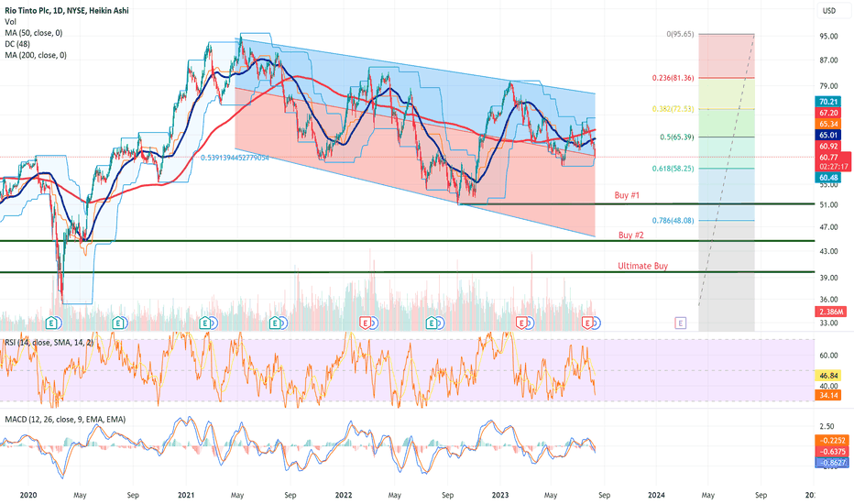This screenshot has height=504, width=854.
Task: Open the USD currency selector
Action: point(829,10)
